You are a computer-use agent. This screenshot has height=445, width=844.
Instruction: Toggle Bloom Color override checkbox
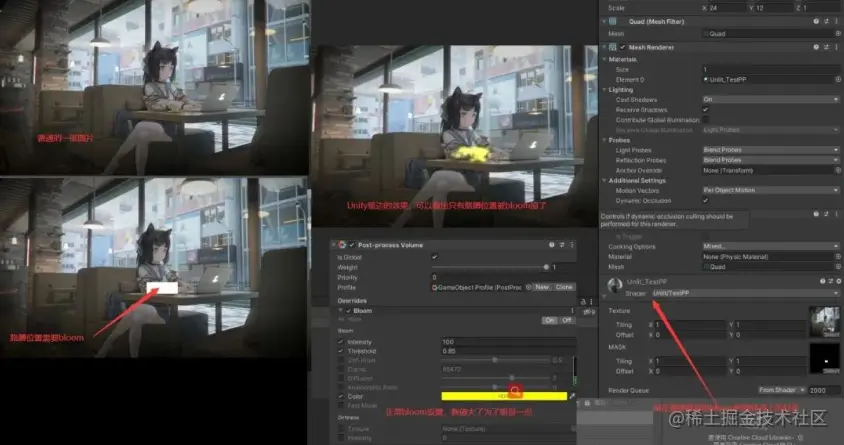(x=341, y=397)
